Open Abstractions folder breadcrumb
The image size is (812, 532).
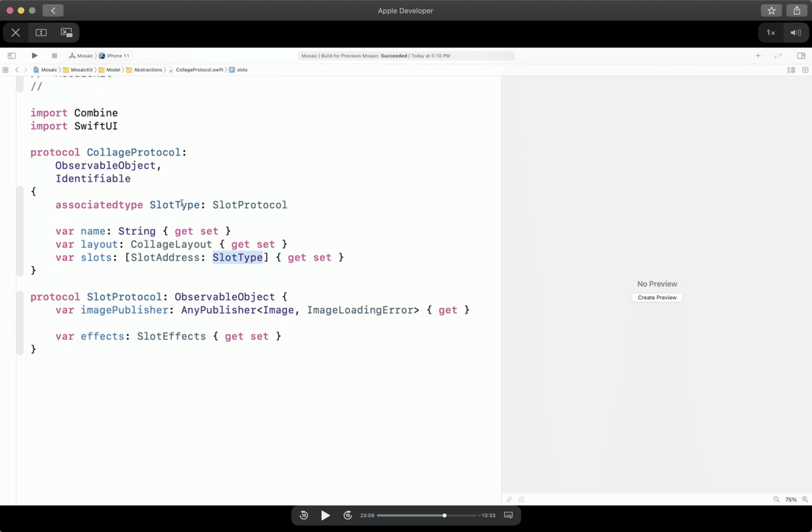tap(144, 70)
